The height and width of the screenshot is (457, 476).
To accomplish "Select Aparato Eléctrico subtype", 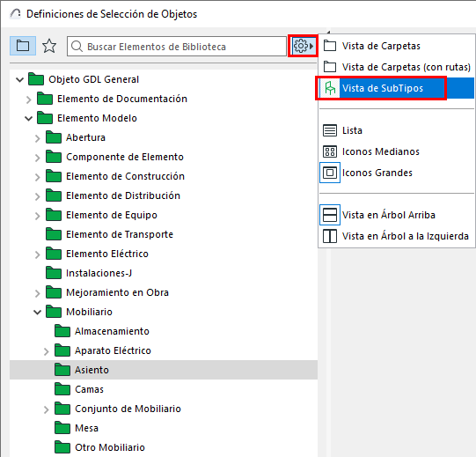I will point(113,350).
